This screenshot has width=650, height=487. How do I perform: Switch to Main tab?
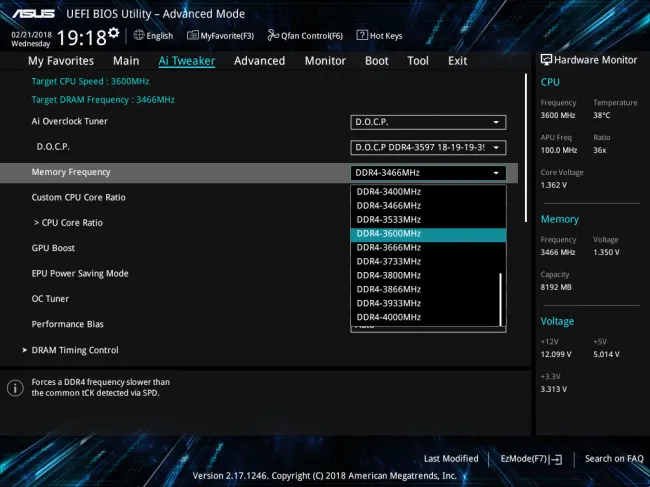point(126,61)
